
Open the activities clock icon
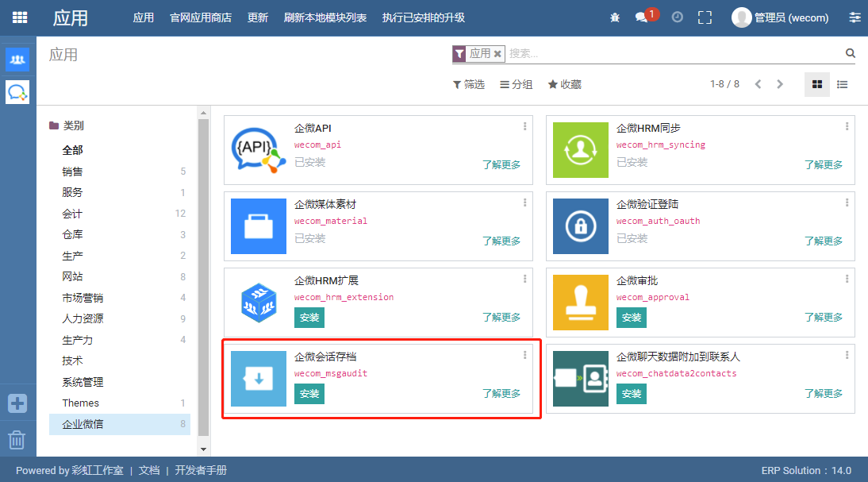pyautogui.click(x=677, y=17)
